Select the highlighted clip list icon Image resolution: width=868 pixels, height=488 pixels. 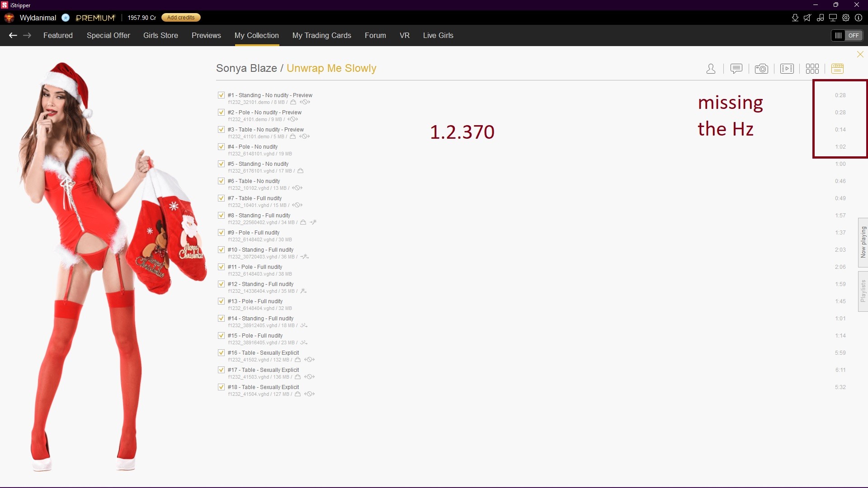click(837, 69)
